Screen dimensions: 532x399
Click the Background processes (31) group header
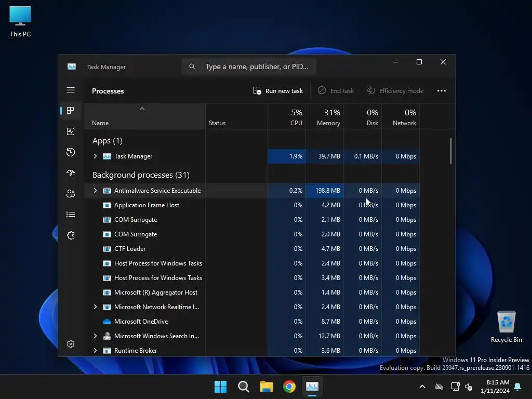pos(141,175)
